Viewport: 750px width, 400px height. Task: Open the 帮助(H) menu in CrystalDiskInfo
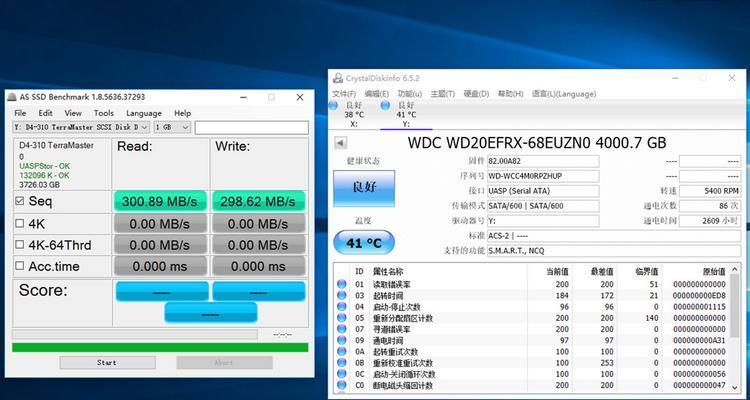pos(510,94)
